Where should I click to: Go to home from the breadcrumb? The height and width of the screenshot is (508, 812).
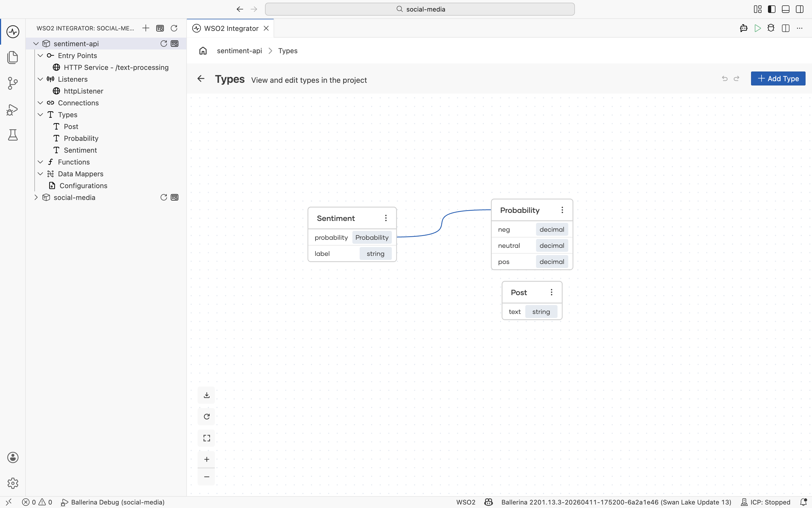[x=203, y=51]
